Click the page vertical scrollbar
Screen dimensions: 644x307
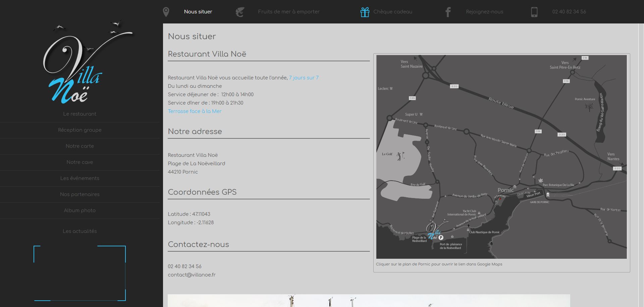641,165
